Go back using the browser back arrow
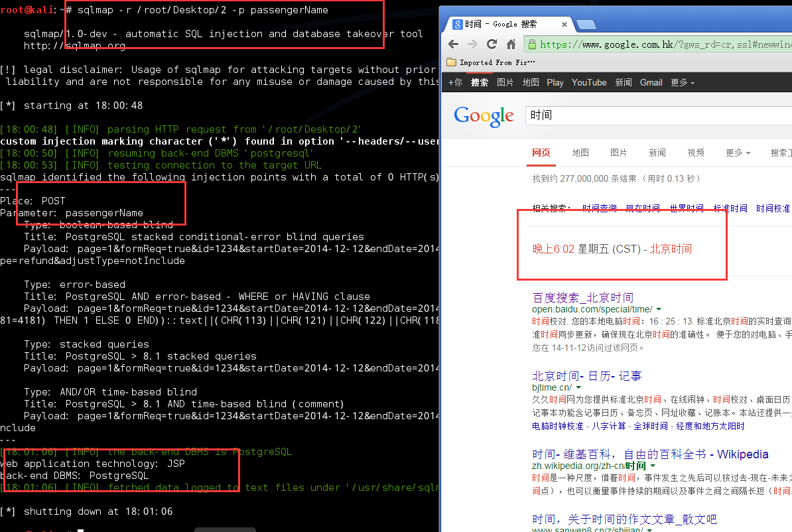Screen dimensions: 792x532 (x=454, y=44)
